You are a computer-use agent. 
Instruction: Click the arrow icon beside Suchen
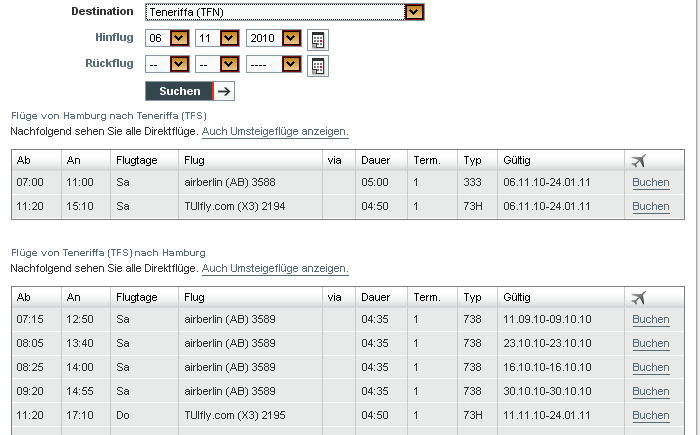(225, 91)
